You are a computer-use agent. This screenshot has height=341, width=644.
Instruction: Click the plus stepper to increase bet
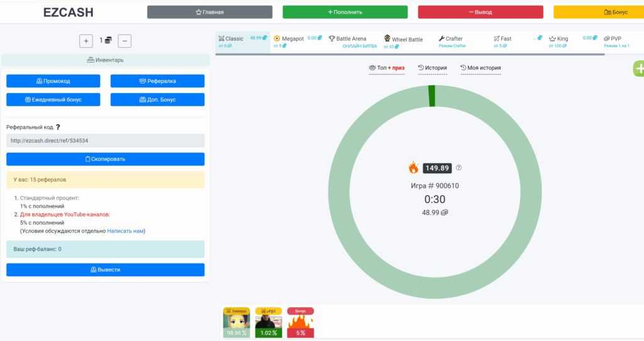point(86,41)
